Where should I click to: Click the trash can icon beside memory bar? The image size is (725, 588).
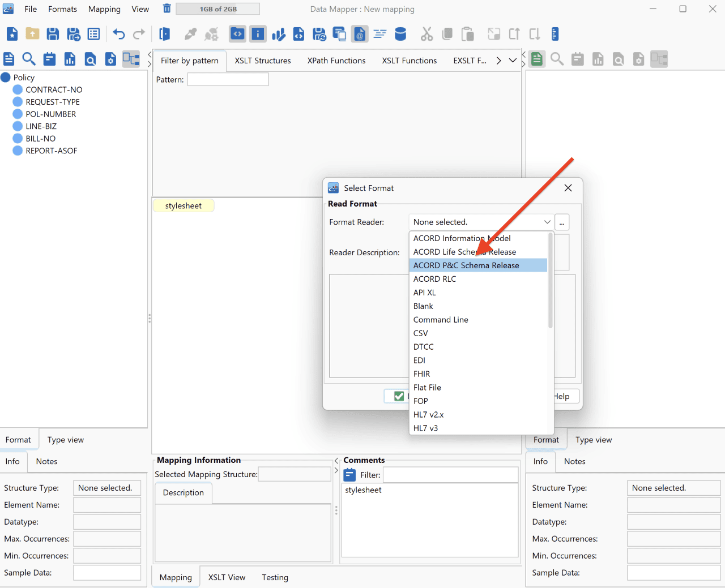click(167, 8)
